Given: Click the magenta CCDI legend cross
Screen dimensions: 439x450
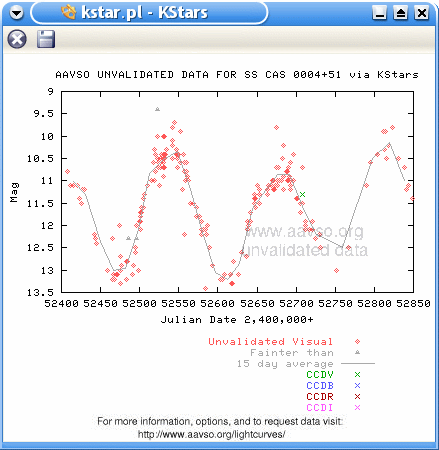Looking at the screenshot, I should click(x=357, y=407).
